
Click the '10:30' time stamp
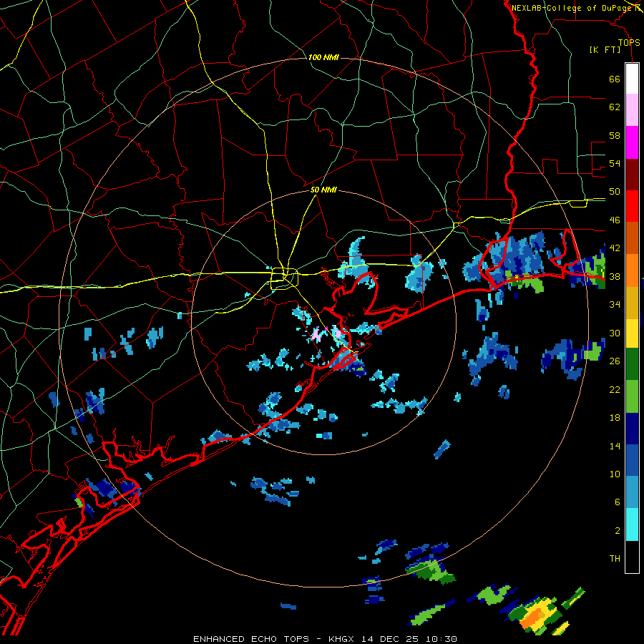click(x=441, y=639)
